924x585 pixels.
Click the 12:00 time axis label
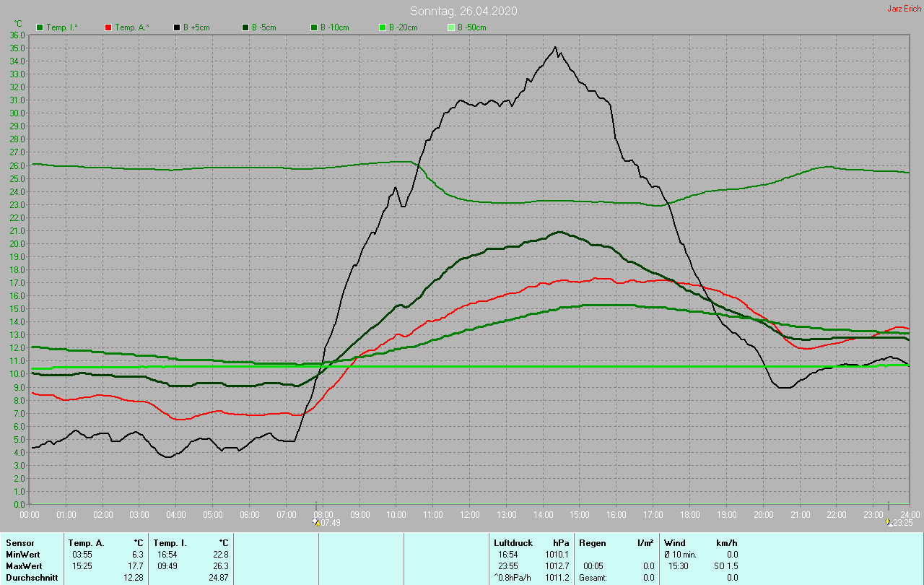pos(470,514)
